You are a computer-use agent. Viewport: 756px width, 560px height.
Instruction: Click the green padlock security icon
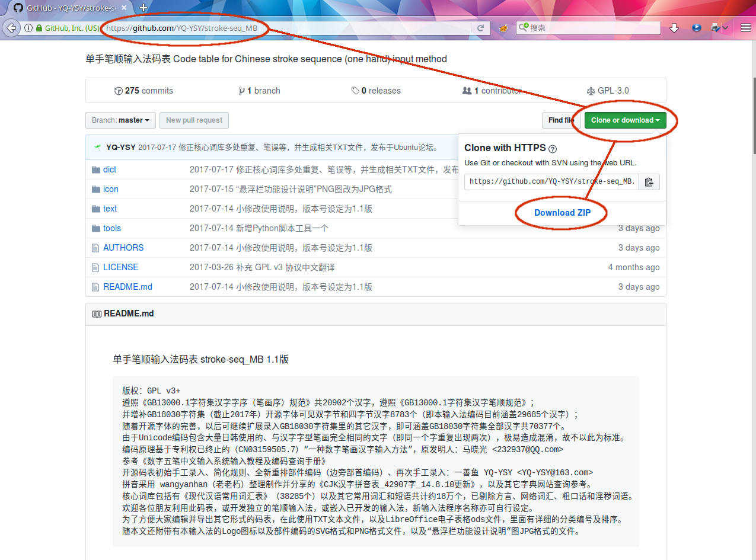39,28
